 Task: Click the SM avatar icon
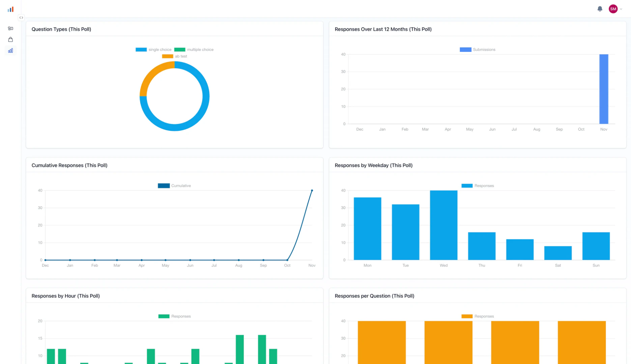pyautogui.click(x=613, y=9)
